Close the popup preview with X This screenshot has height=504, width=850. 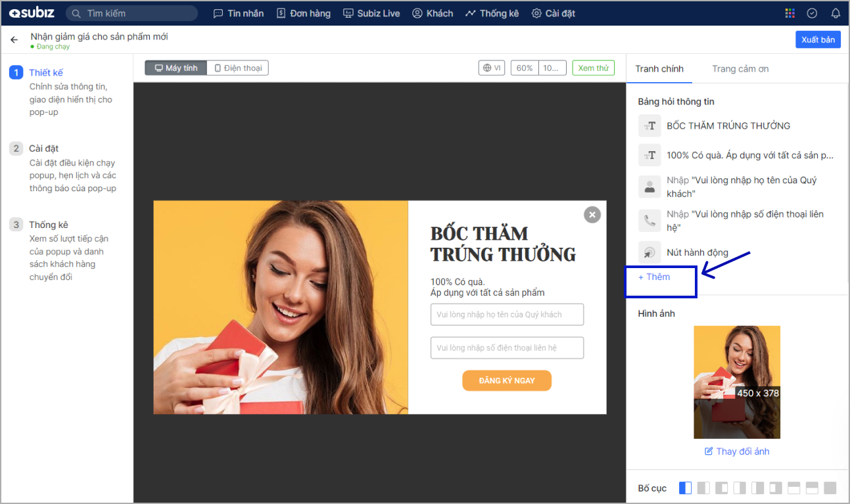(x=592, y=214)
